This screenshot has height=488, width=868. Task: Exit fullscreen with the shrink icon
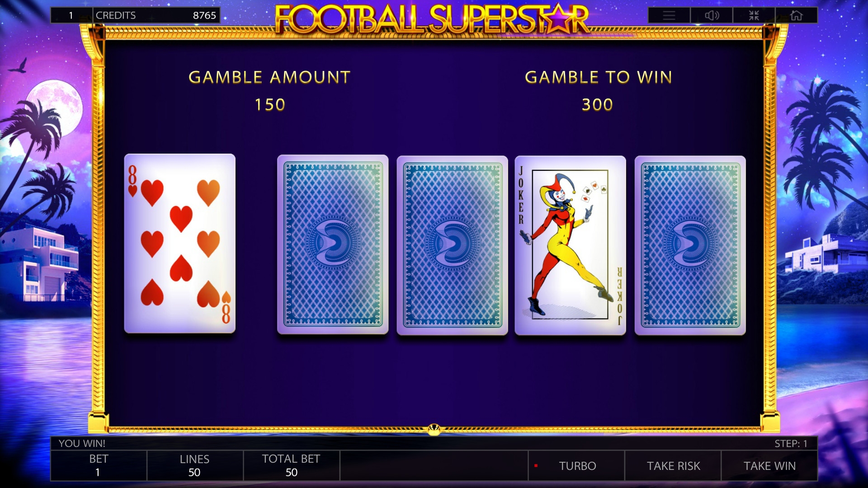(x=754, y=15)
